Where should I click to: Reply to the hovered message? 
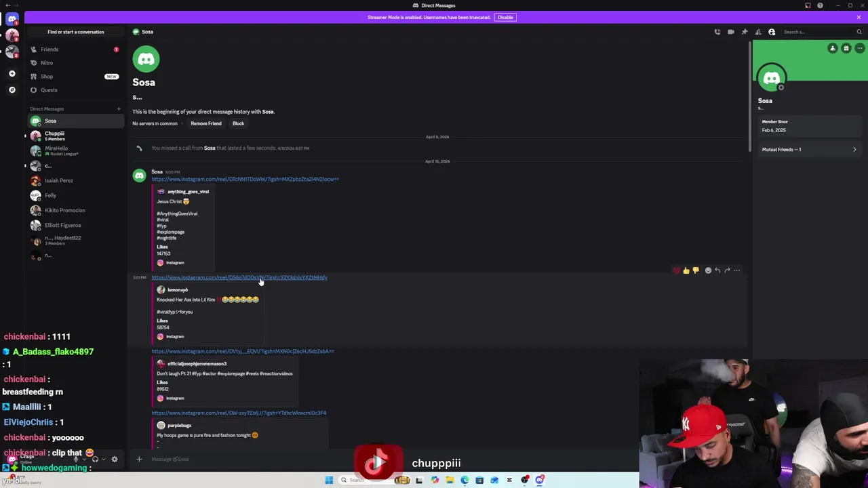click(x=717, y=270)
